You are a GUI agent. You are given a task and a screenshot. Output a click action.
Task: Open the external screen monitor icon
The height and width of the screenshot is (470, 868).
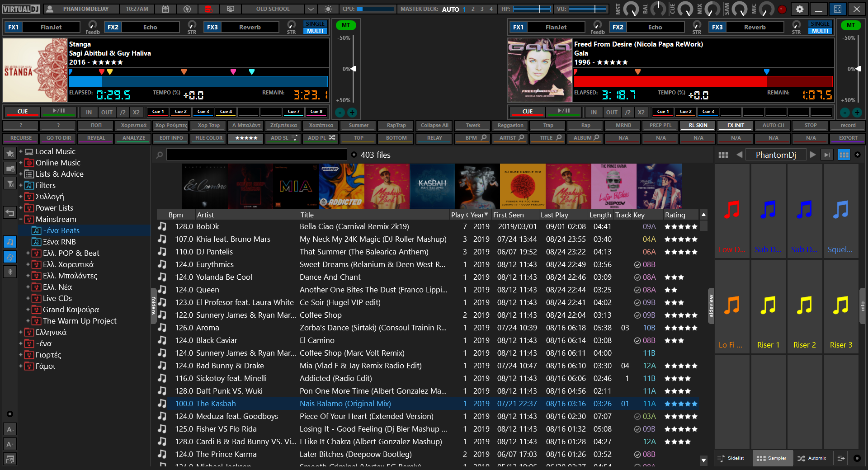coord(231,9)
